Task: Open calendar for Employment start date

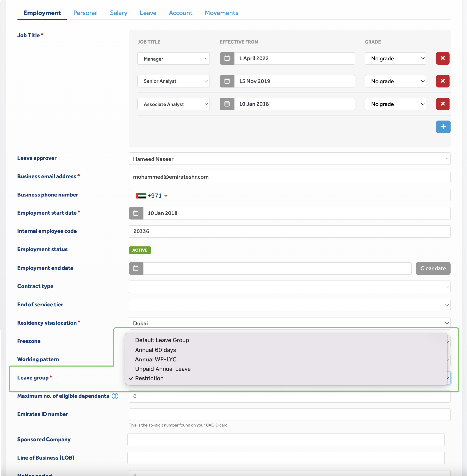Action: click(x=136, y=213)
